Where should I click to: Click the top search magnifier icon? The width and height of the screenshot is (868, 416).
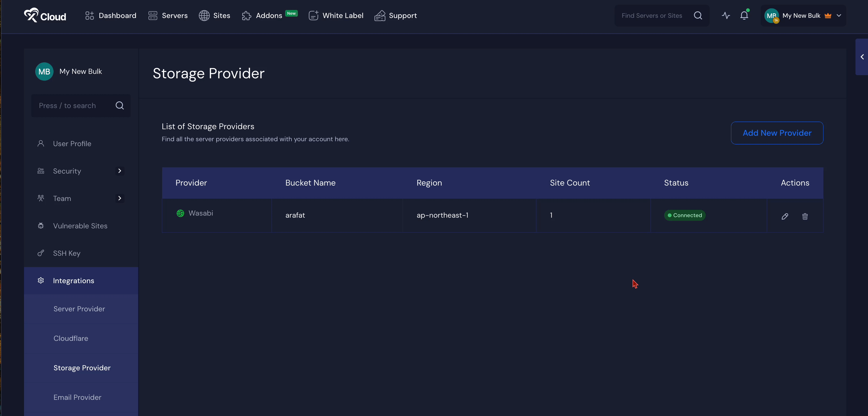tap(698, 15)
